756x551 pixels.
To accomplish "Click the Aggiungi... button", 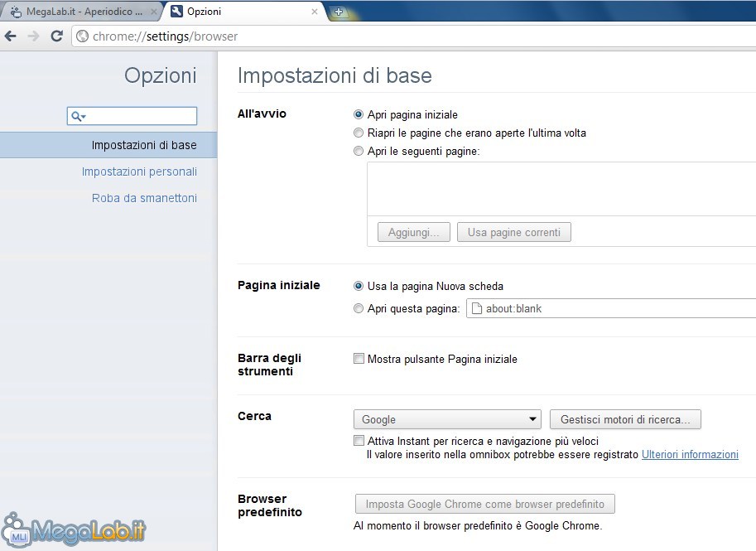I will pos(414,232).
